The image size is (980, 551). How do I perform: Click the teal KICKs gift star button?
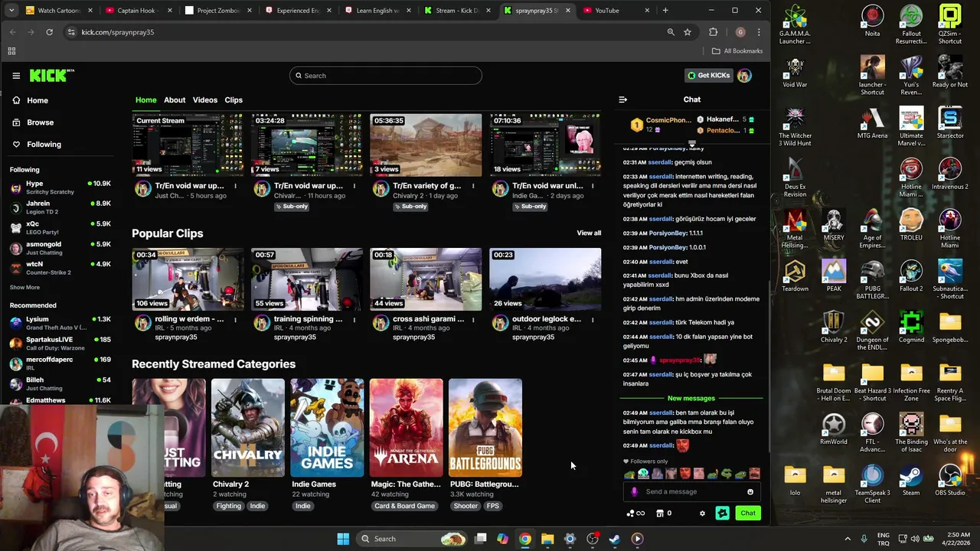(x=722, y=514)
